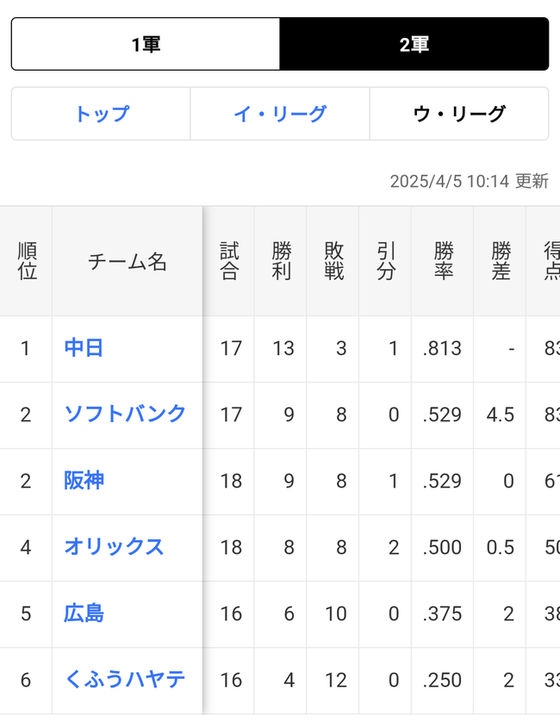Click the 勝差 column header
The width and height of the screenshot is (560, 728).
tap(499, 258)
